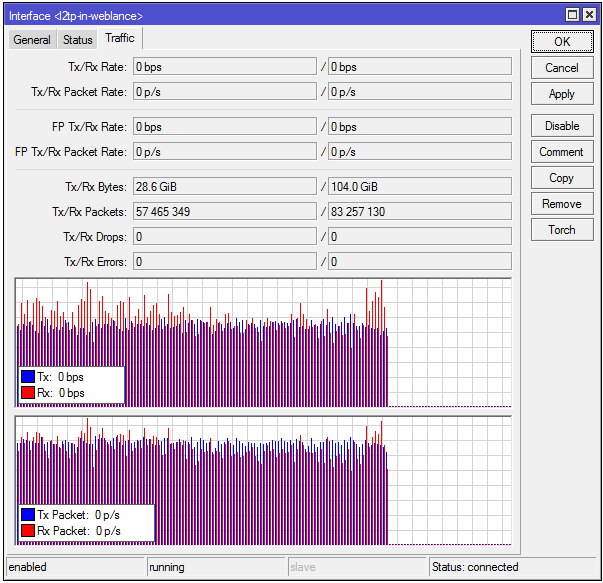Click the FP Tx Rate field
603x583 pixels.
pos(225,127)
